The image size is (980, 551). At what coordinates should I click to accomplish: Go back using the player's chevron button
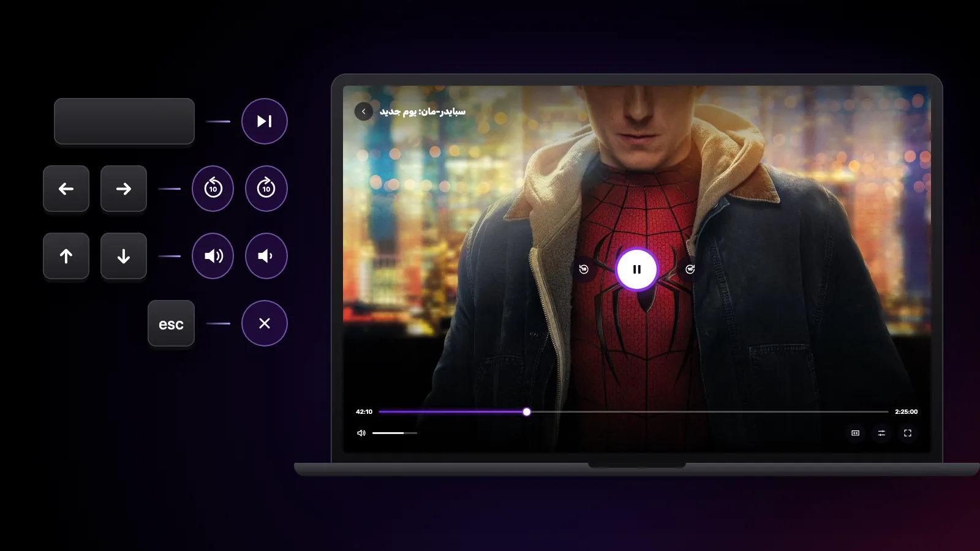364,111
